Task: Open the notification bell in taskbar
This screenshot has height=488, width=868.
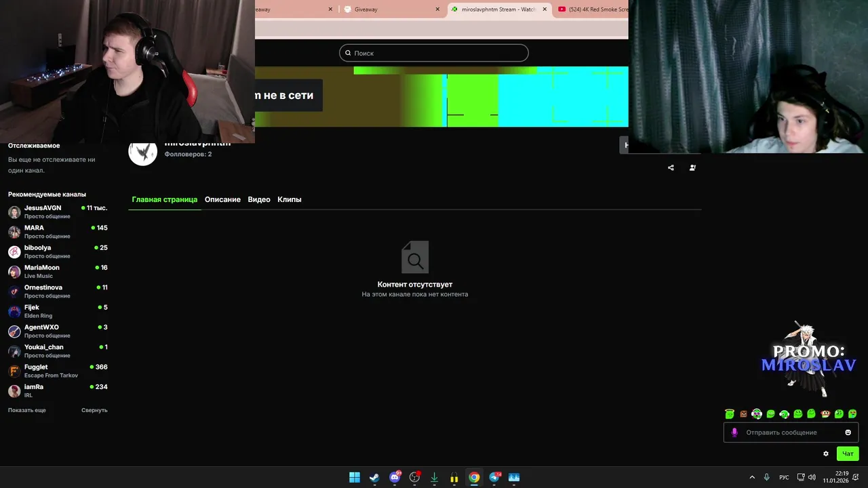Action: [x=856, y=477]
